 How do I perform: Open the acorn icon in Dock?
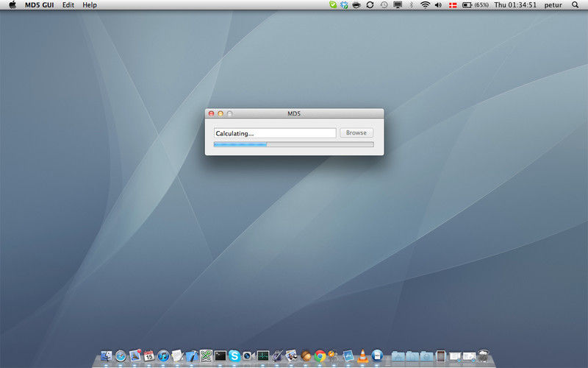tap(306, 355)
